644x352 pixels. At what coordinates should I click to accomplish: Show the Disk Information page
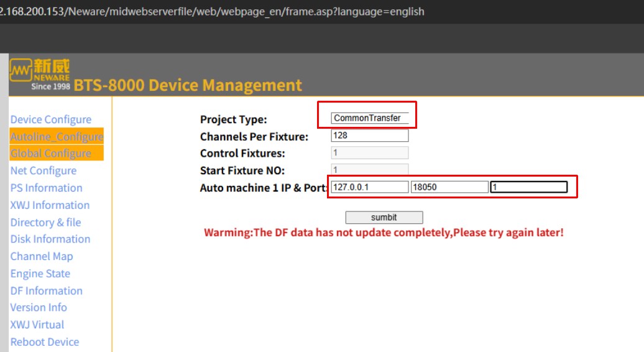(x=50, y=239)
